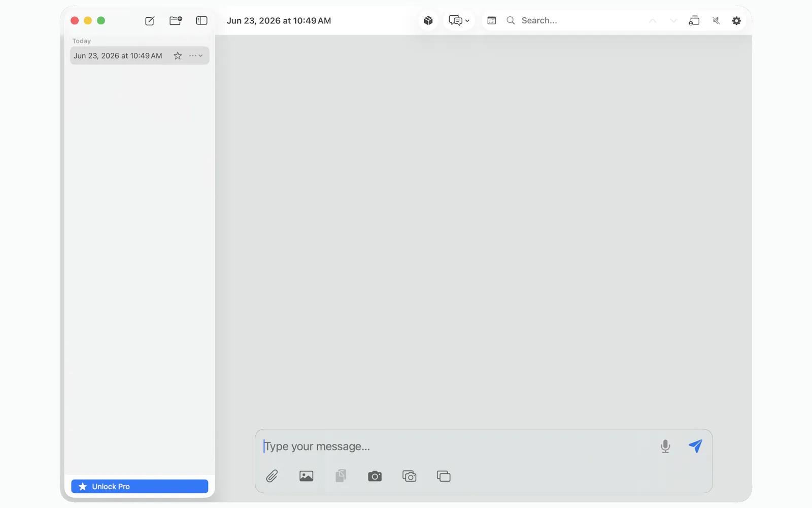Select chat Jun 23, 2026 at 10:49 AM

click(140, 56)
